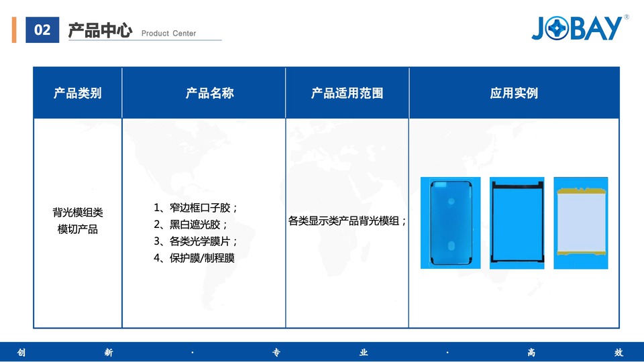Click the 应用实例 column header
This screenshot has width=644, height=362.
(x=514, y=93)
